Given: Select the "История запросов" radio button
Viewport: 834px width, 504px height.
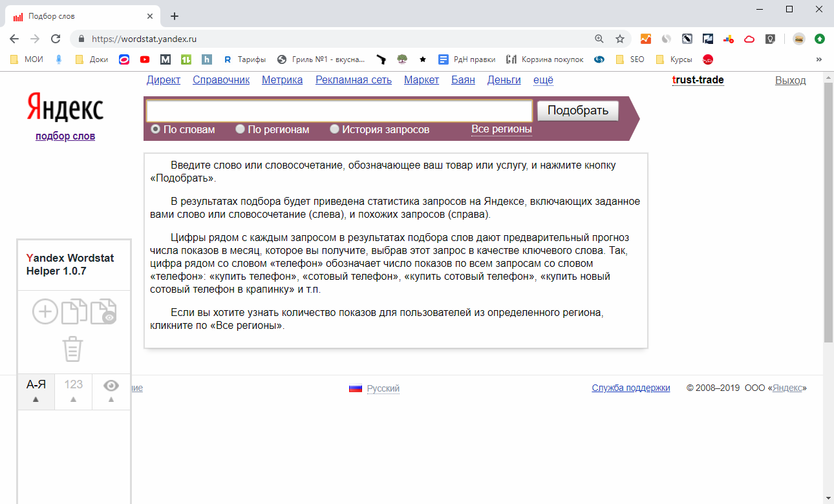Looking at the screenshot, I should click(x=334, y=129).
